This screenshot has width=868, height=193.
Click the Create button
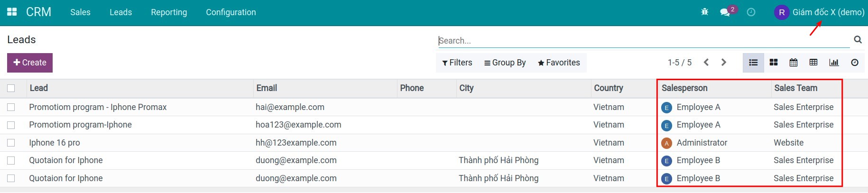[x=30, y=63]
